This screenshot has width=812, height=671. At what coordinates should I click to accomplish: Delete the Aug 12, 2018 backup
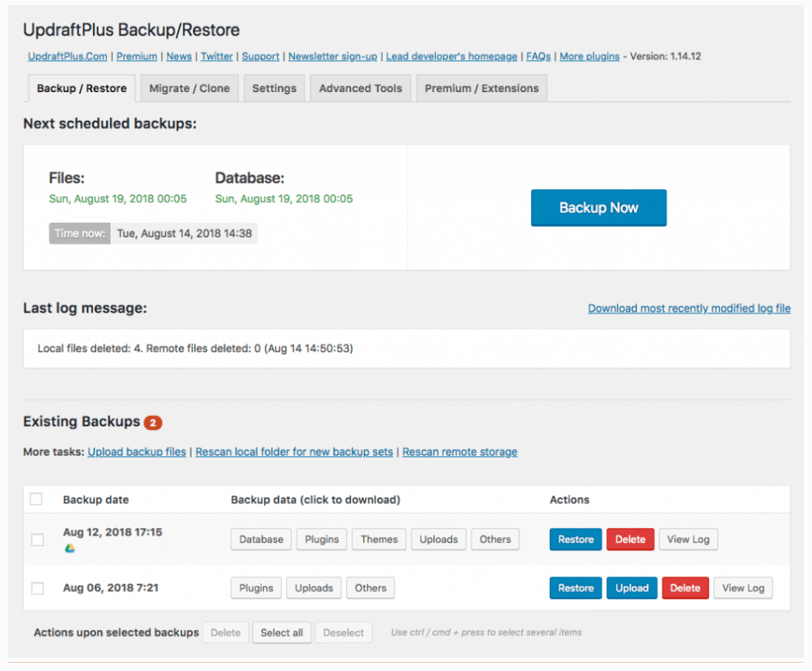point(630,539)
